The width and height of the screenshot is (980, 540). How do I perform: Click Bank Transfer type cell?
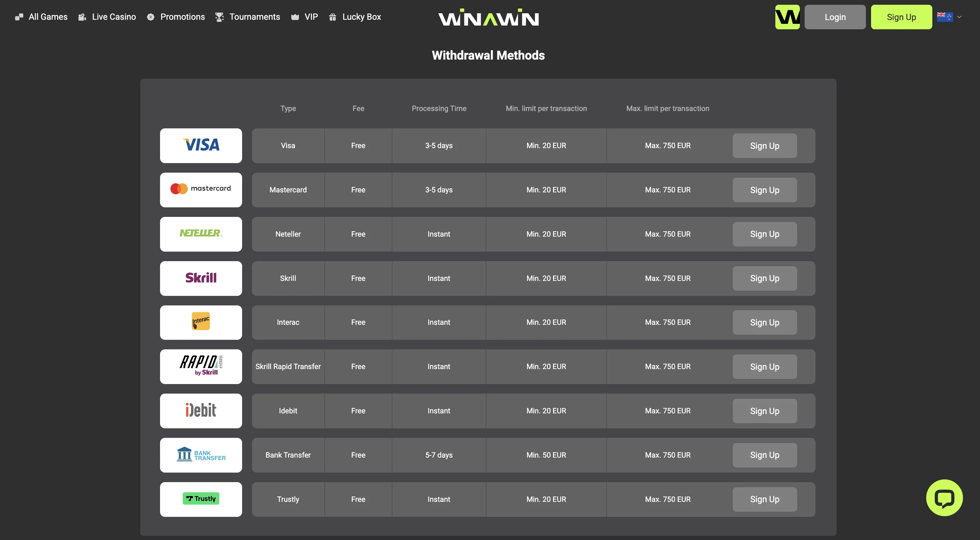coord(288,455)
